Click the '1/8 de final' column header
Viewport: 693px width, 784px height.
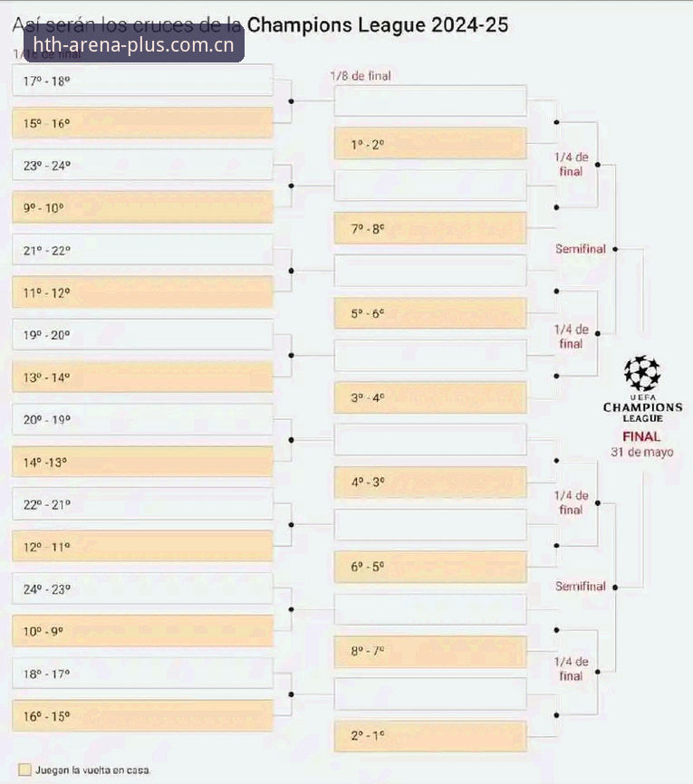pyautogui.click(x=361, y=75)
